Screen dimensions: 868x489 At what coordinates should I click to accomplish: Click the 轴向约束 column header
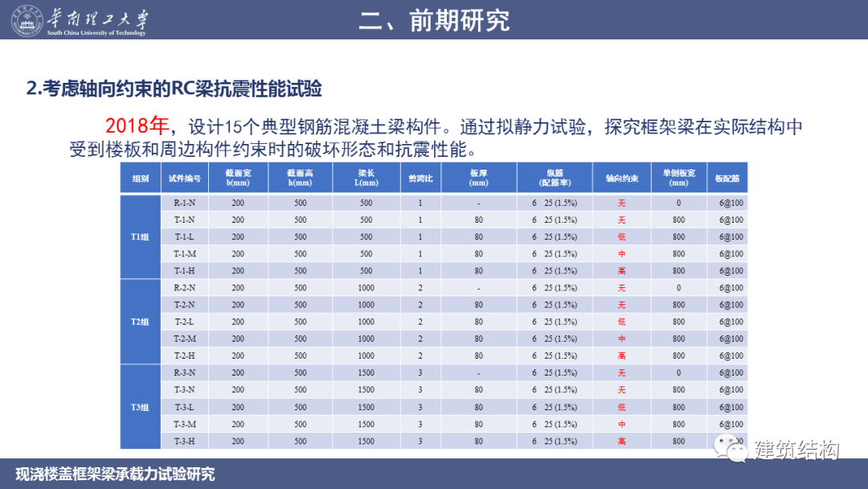[621, 178]
